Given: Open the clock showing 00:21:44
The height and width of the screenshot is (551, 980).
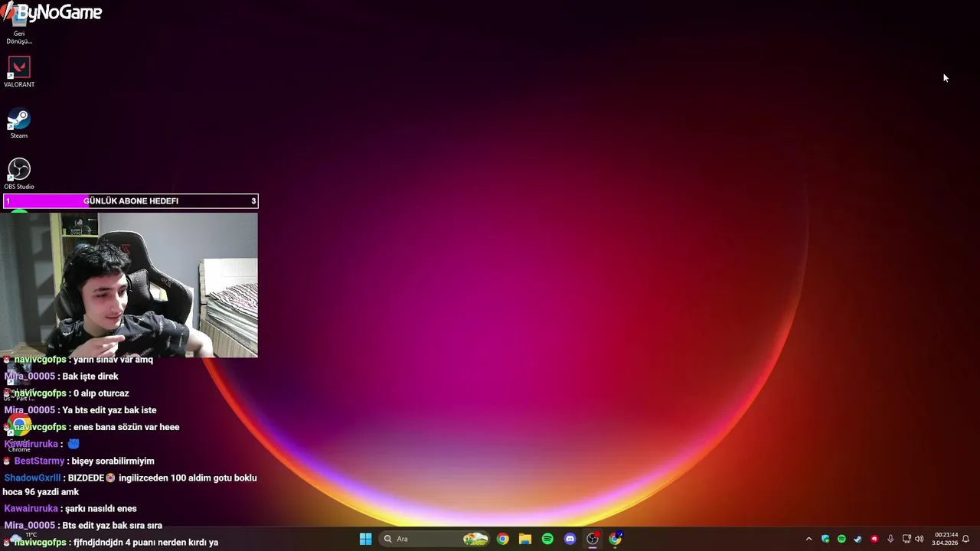Looking at the screenshot, I should pos(945,539).
